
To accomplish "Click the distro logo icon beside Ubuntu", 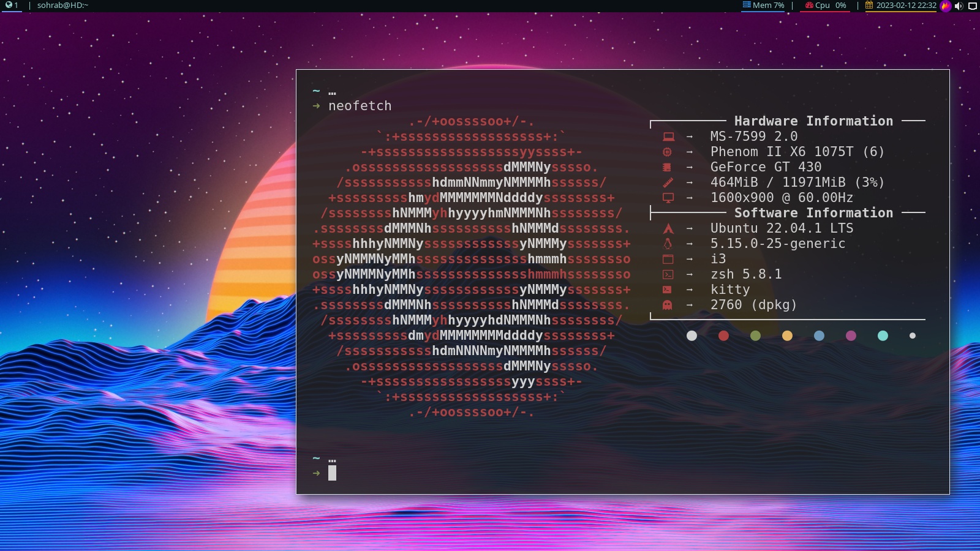I will pyautogui.click(x=668, y=228).
